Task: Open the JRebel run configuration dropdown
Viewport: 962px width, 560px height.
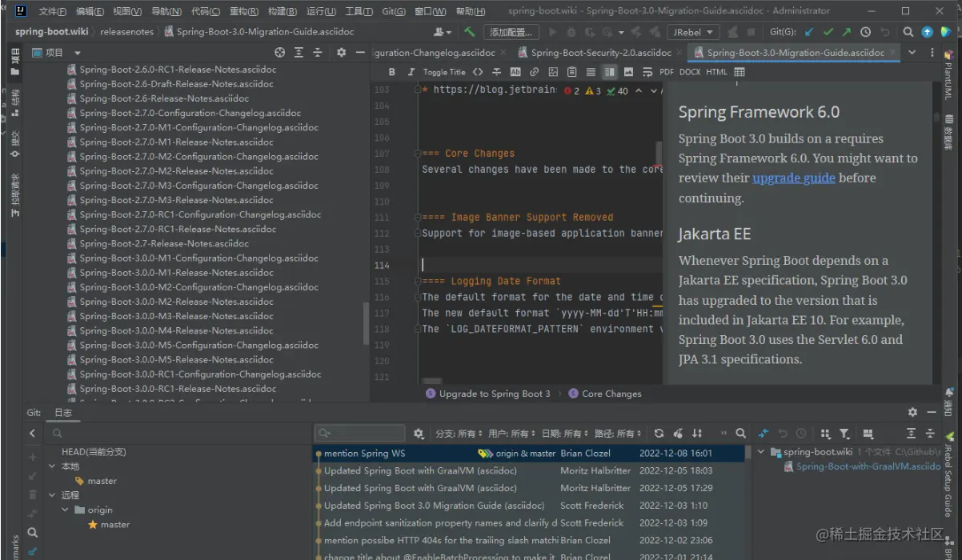Action: [x=693, y=32]
